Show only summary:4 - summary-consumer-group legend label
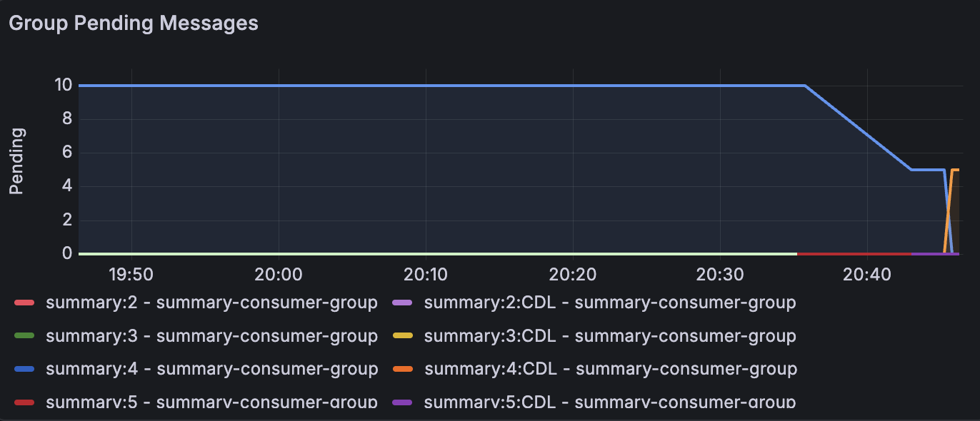Image resolution: width=980 pixels, height=421 pixels. (211, 369)
